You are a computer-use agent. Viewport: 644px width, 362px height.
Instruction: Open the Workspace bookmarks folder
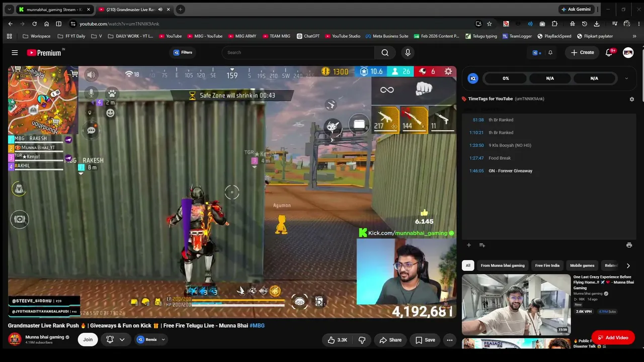click(x=37, y=36)
